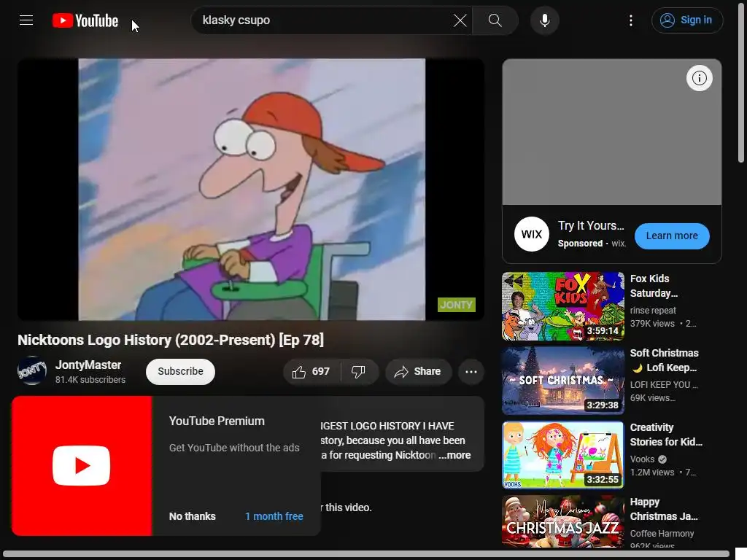Open Soft Christmas Lofi video thumbnail
The image size is (747, 560).
point(562,381)
